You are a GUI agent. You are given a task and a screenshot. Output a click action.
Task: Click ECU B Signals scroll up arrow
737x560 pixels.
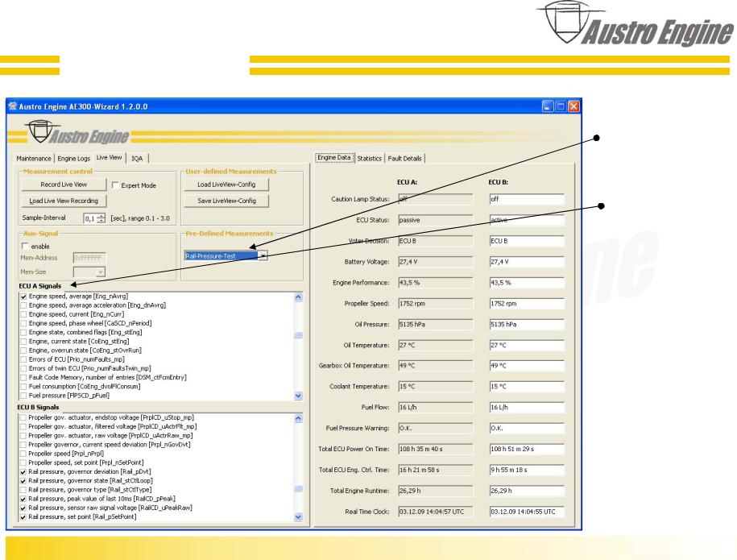coord(299,418)
